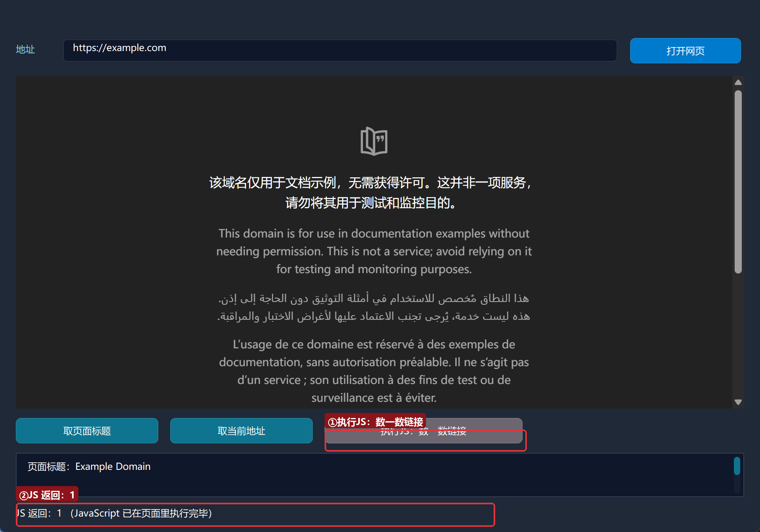760x532 pixels.
Task: Click the 'JS 返回: 1' status text
Action: point(114,513)
